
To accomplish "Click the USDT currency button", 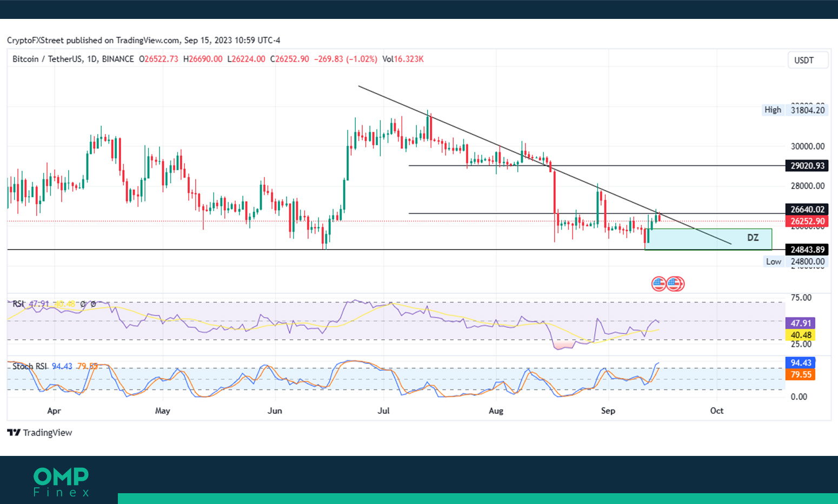I will (807, 60).
